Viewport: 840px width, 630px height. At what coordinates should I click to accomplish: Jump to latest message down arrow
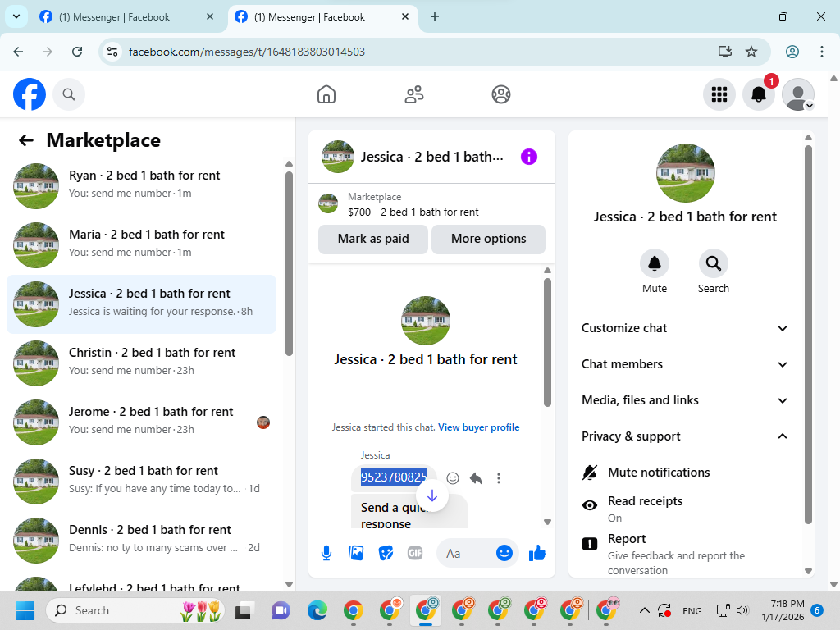coord(431,495)
